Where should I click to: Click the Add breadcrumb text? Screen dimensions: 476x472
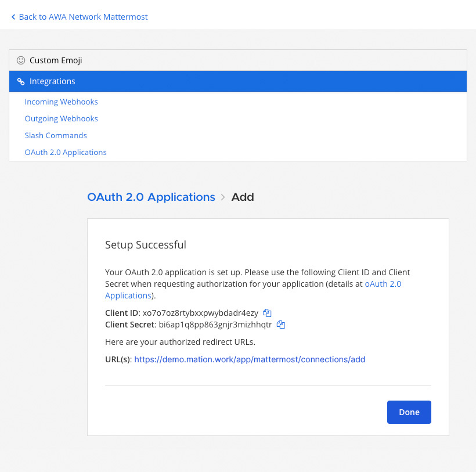tap(243, 197)
